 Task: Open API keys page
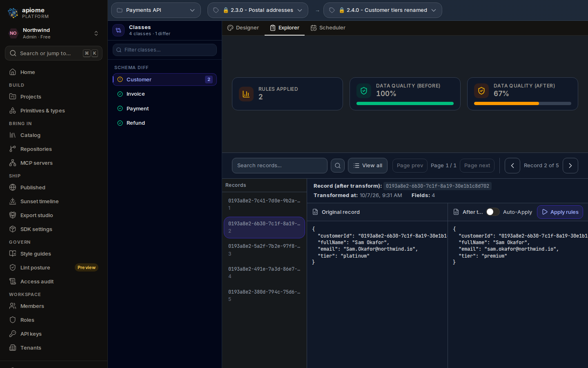(53, 334)
